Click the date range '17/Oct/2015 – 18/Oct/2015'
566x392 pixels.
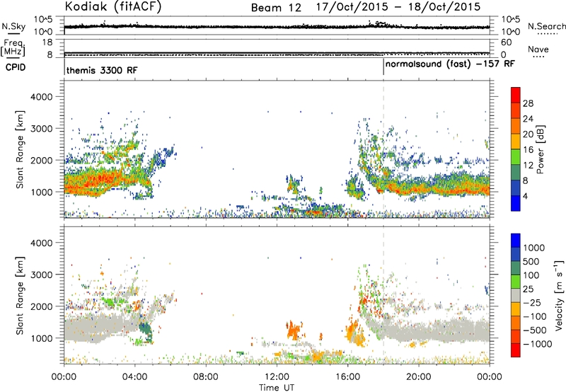(398, 7)
